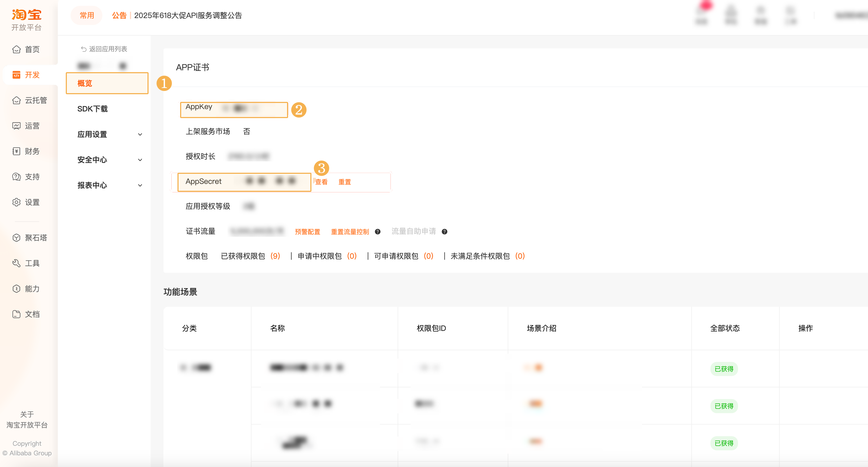Open the 设置 settings gear icon
Image resolution: width=868 pixels, height=467 pixels.
click(16, 202)
